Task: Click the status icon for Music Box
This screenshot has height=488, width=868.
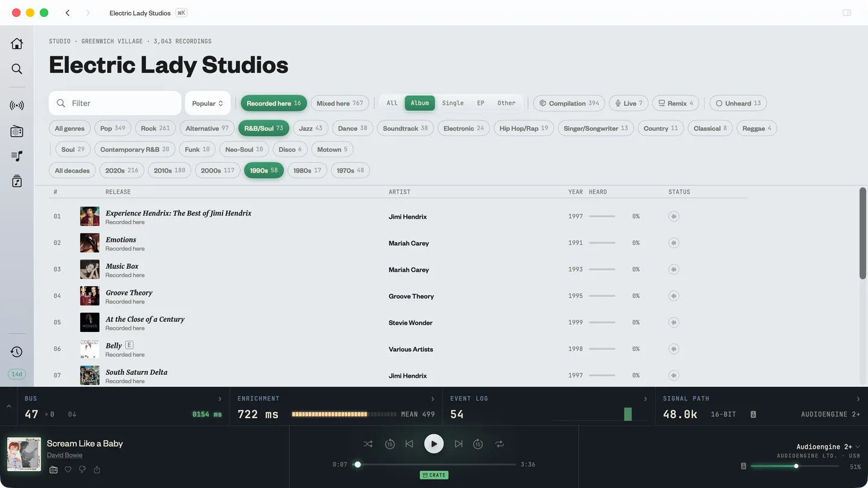Action: coord(674,269)
